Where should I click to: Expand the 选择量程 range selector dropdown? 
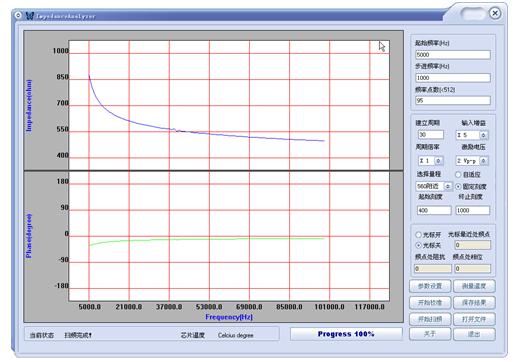point(448,186)
